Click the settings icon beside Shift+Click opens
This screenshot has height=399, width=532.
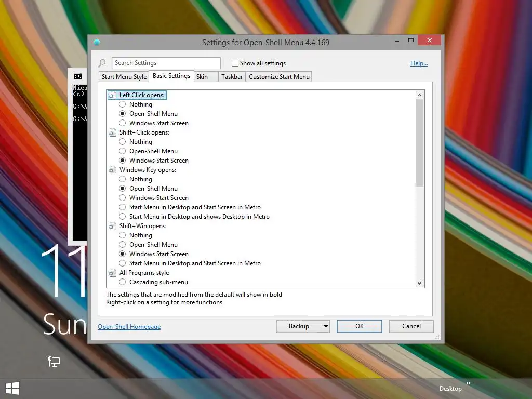point(112,132)
